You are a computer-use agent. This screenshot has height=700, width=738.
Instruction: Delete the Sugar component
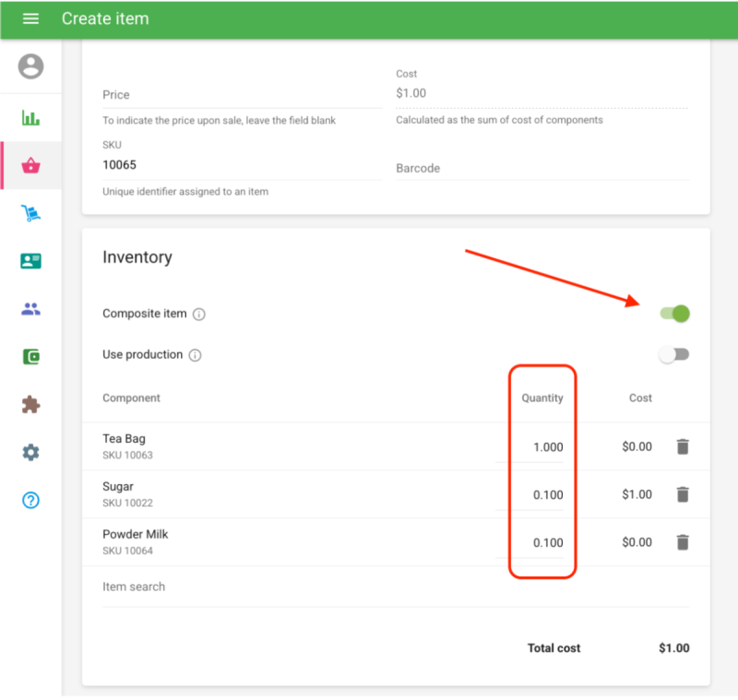683,495
